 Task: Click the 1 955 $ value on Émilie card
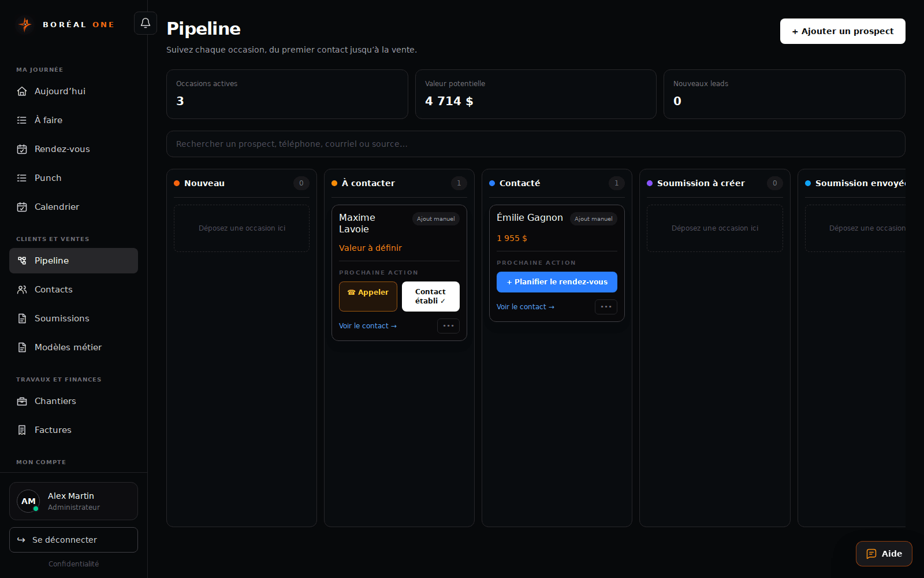coord(512,238)
